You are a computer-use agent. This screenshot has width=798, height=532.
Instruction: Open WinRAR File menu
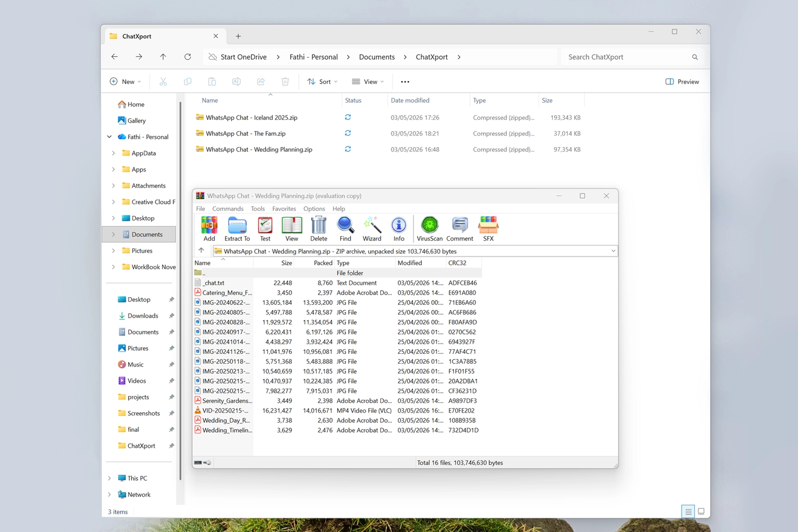click(x=201, y=208)
